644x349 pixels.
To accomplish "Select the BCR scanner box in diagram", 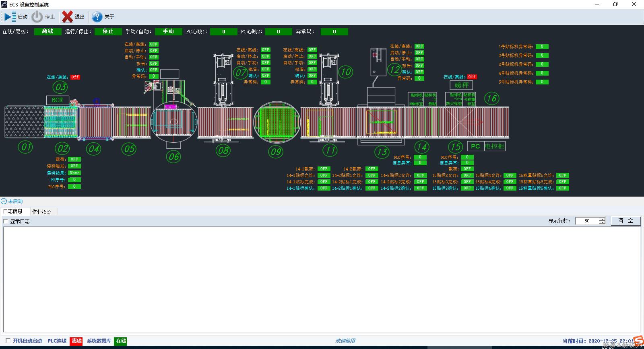I will 57,100.
